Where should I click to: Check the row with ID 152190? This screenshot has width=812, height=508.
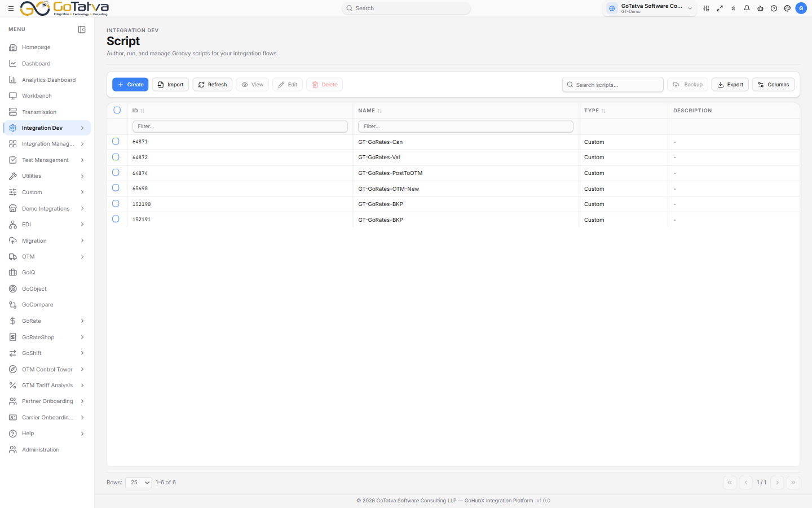[x=116, y=203]
